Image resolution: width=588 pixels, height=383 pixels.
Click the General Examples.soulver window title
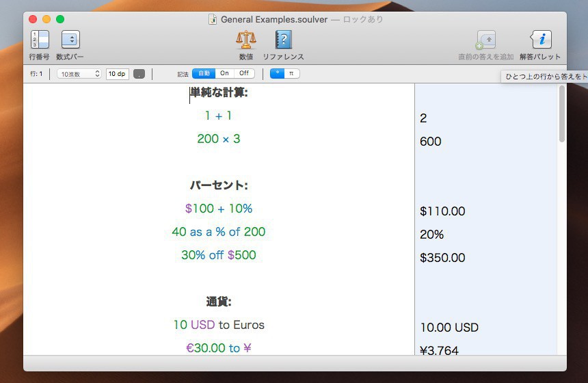click(274, 20)
